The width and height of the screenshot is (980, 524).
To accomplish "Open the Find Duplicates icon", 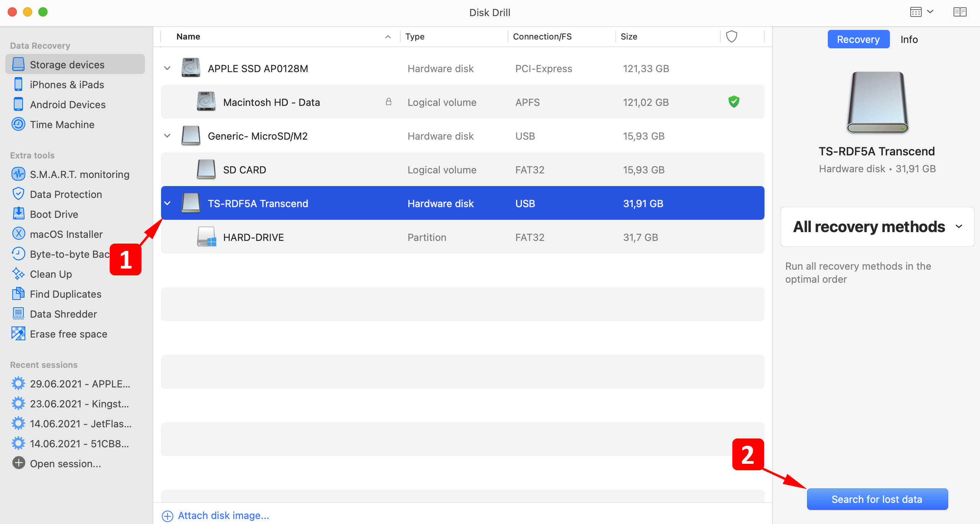I will [x=18, y=294].
